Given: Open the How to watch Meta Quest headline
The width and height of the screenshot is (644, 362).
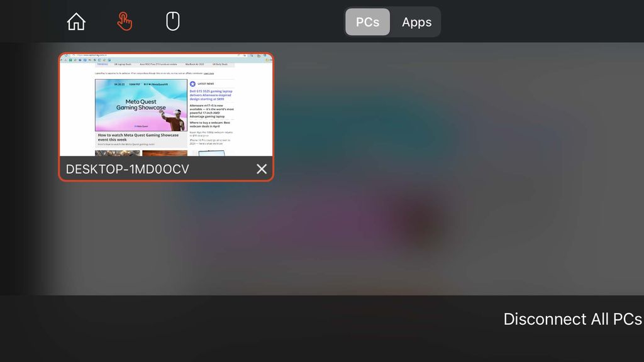Looking at the screenshot, I should click(138, 137).
